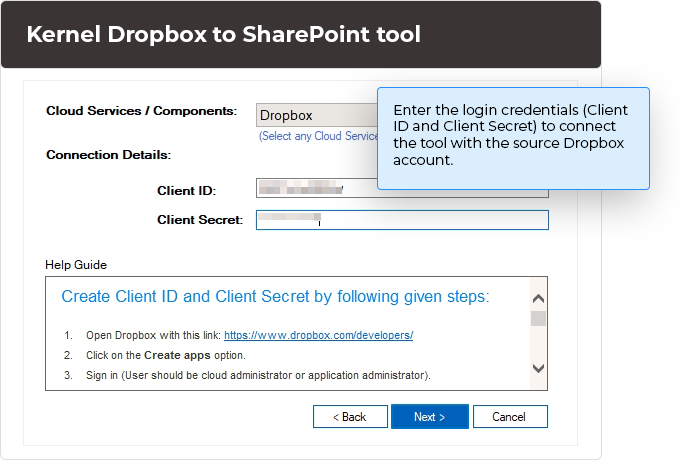Click the Help Guide scroll up arrow
Screen dimensions: 700x460
[x=538, y=298]
